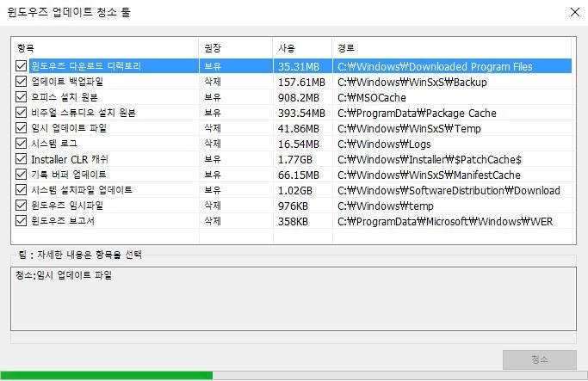Click the 393.54MB size value
The image size is (588, 381).
[301, 114]
